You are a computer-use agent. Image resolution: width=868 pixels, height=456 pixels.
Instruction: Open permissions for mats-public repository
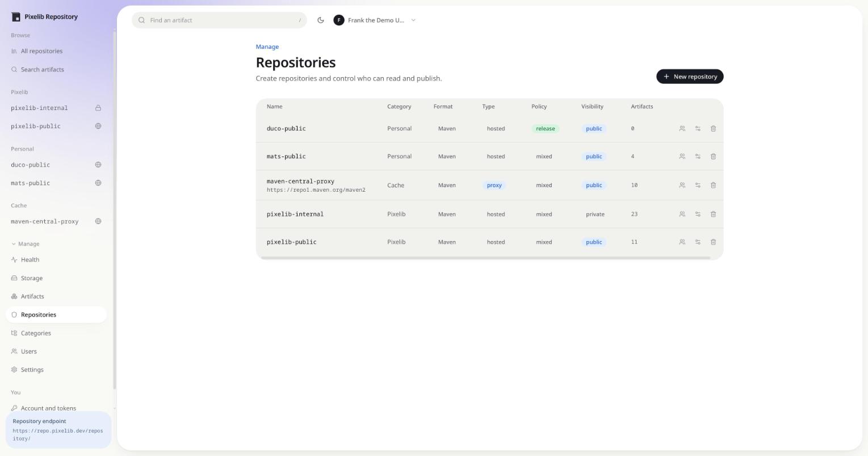[x=682, y=157]
